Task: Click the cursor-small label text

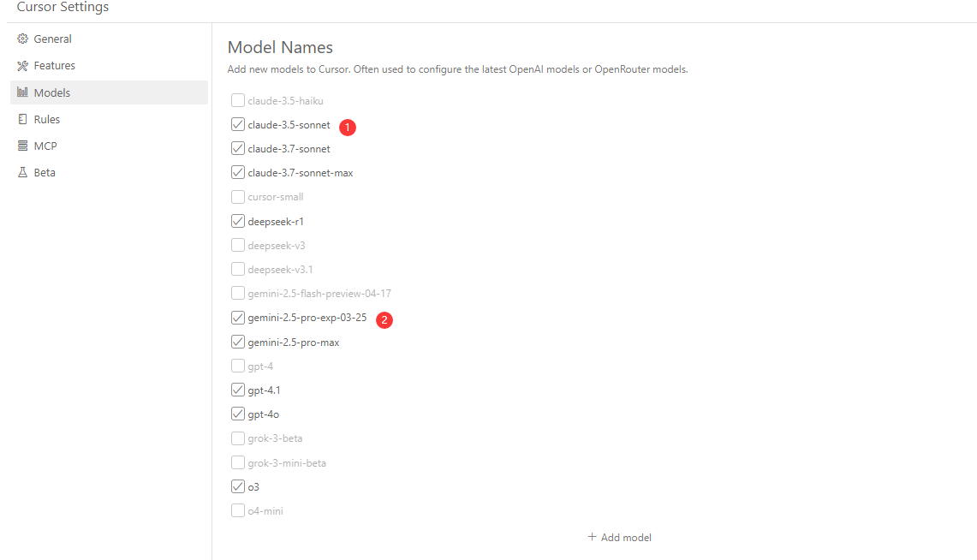Action: [276, 197]
